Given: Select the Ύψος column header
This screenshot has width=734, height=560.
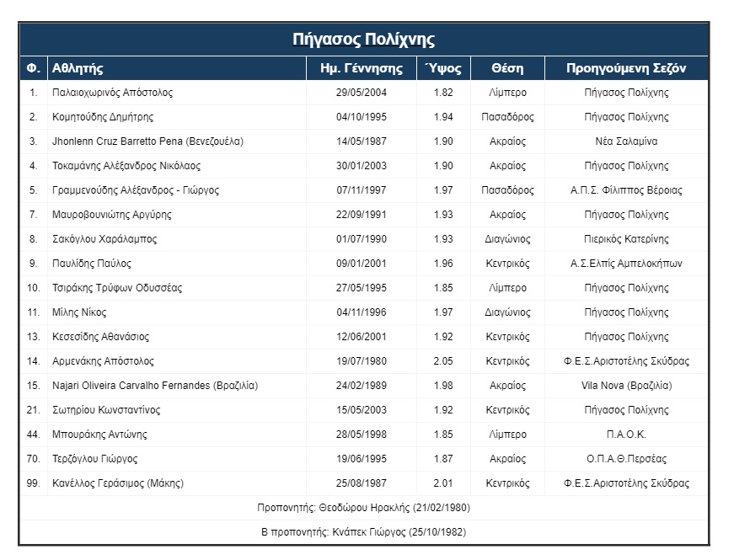Looking at the screenshot, I should [443, 68].
